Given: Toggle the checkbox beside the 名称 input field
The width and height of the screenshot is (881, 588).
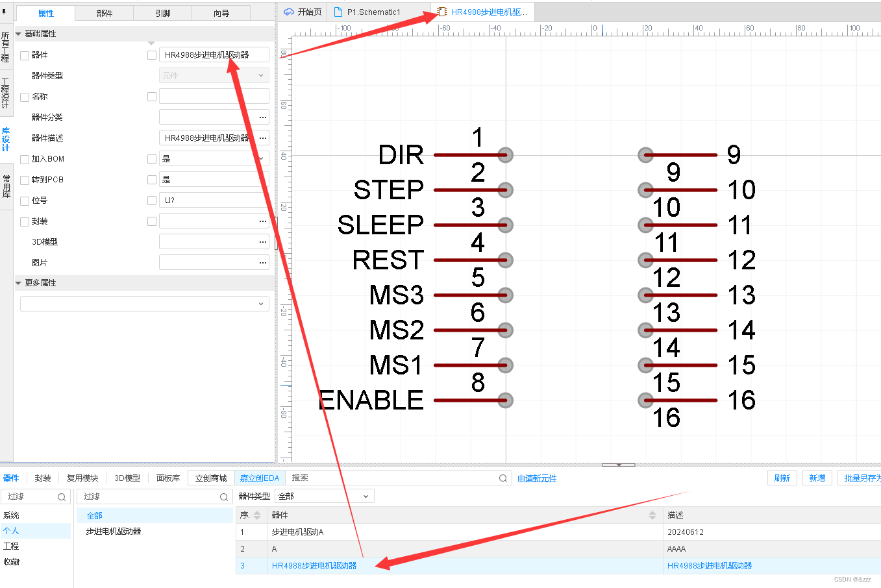Looking at the screenshot, I should coord(152,97).
